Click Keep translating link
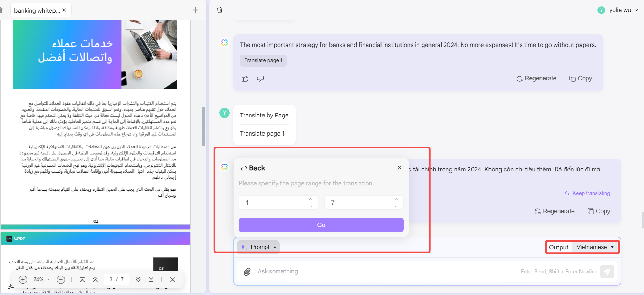 (587, 193)
